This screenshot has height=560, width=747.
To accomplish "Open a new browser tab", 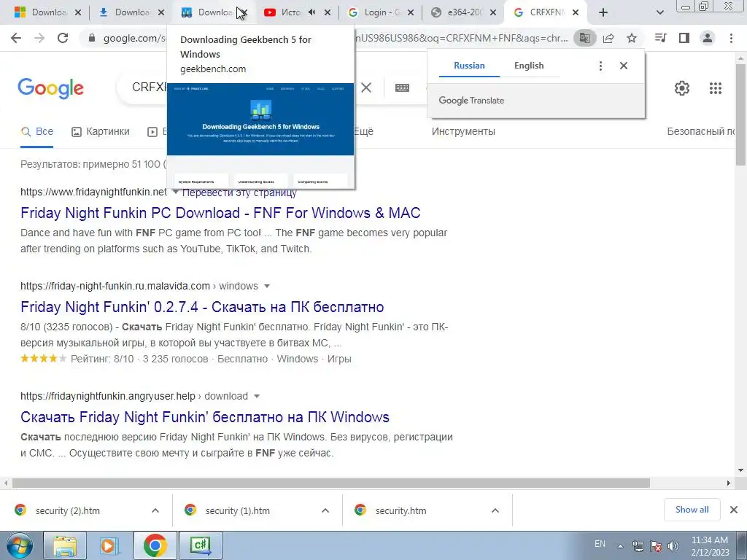I will pyautogui.click(x=603, y=12).
